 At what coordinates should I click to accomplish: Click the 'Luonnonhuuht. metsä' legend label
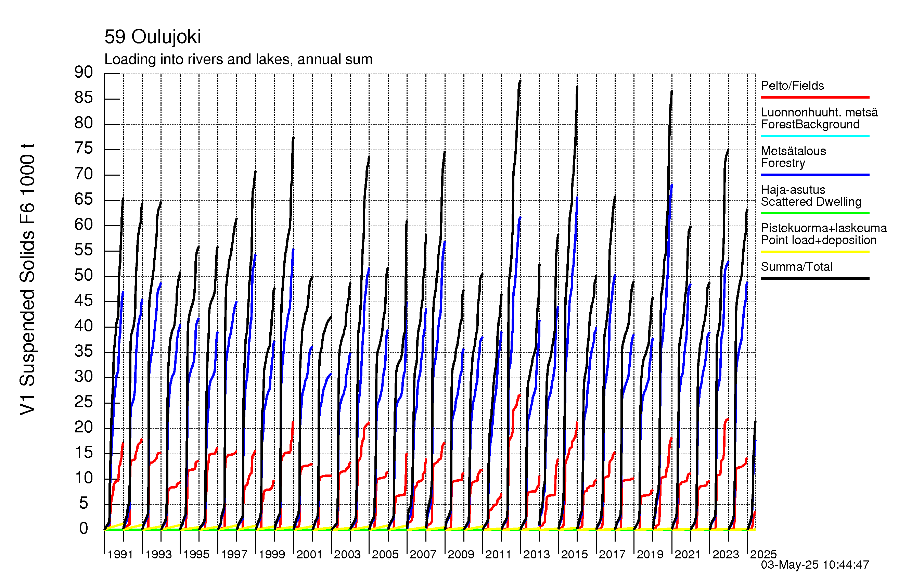[x=819, y=112]
